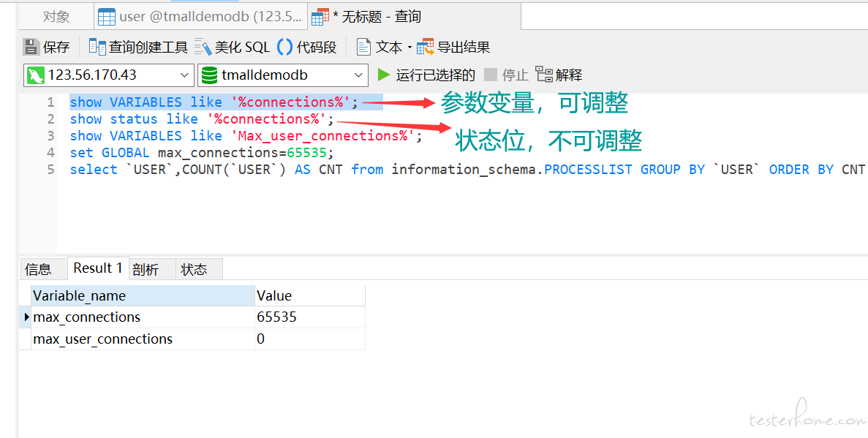
Task: Expand the Text (文本) dropdown arrow
Action: coord(410,48)
